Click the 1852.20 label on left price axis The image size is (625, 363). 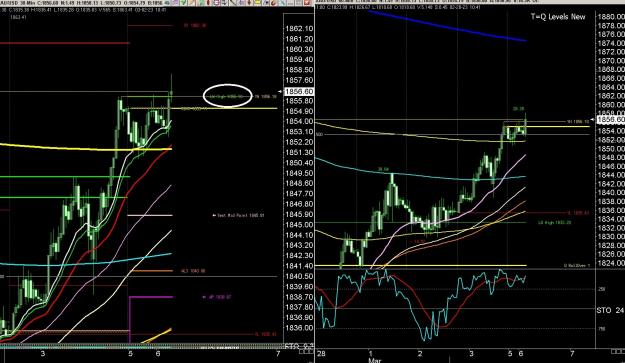pos(299,142)
